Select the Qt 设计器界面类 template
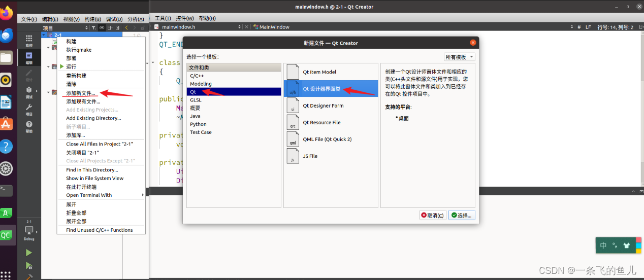The image size is (644, 280). pos(331,89)
